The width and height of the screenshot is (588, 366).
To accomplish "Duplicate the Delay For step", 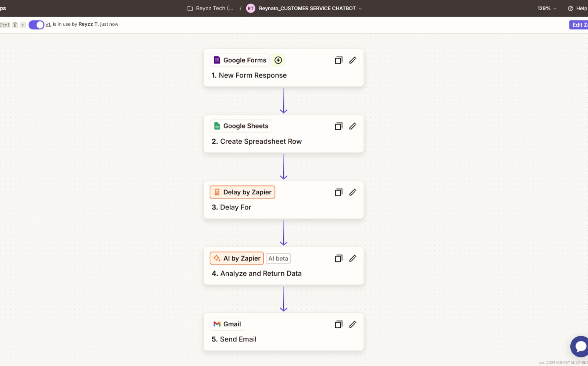I will point(338,192).
